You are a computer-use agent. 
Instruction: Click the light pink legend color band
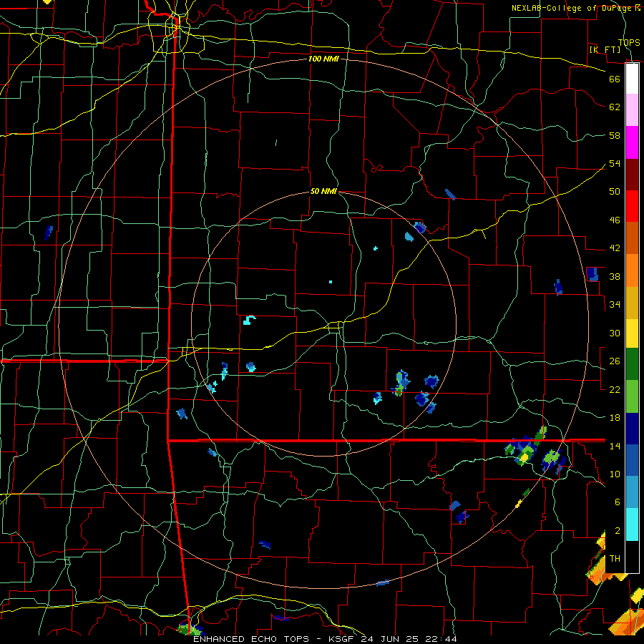(632, 110)
